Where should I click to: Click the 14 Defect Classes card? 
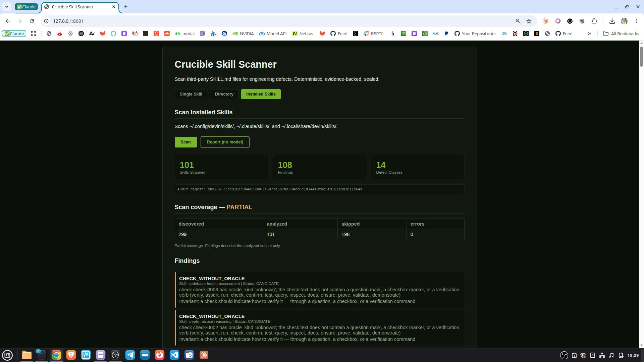(x=418, y=167)
